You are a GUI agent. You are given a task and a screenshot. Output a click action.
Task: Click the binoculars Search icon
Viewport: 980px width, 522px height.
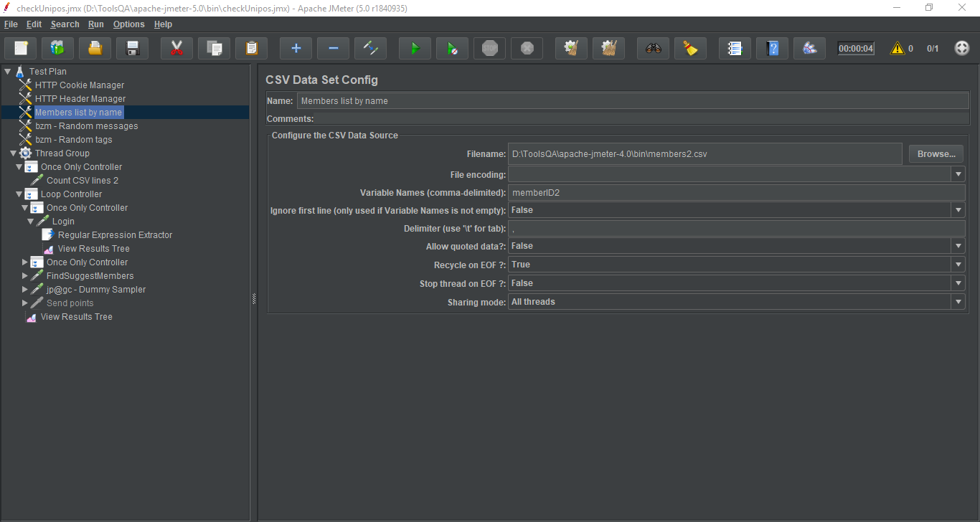click(653, 48)
